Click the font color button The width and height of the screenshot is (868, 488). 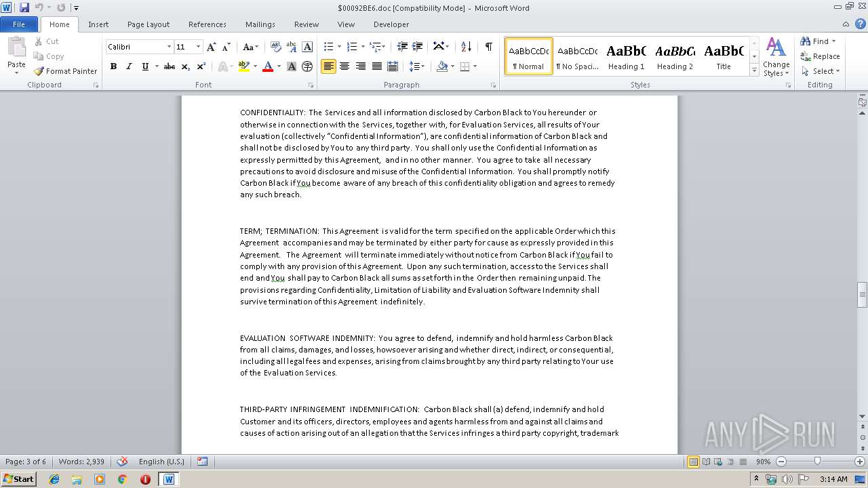(268, 66)
